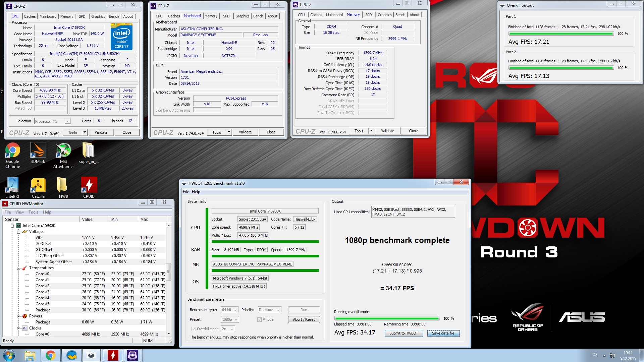Image resolution: width=644 pixels, height=362 pixels.
Task: Collapse the Intel Core i7 5930K tree node
Action: (x=12, y=226)
